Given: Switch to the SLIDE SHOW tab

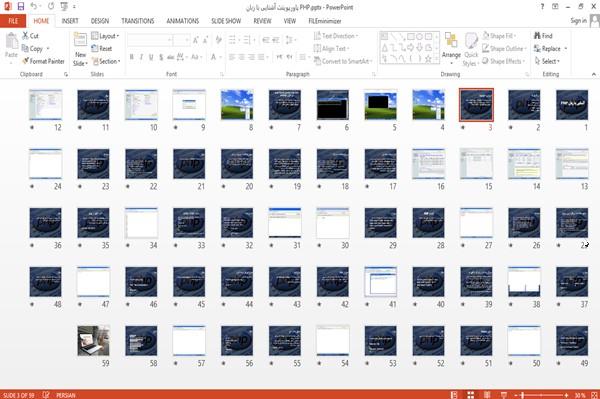Looking at the screenshot, I should pyautogui.click(x=226, y=21).
